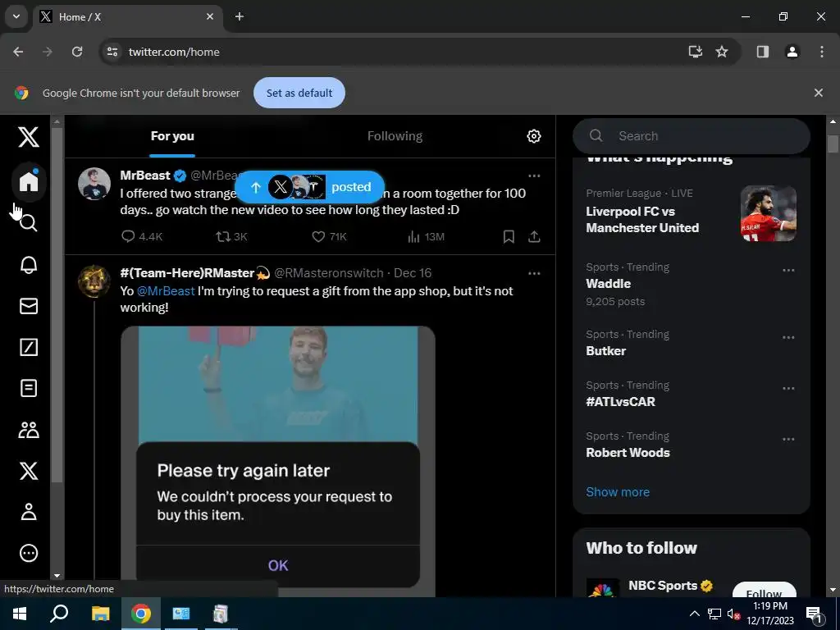This screenshot has height=630, width=840.
Task: Open File Explorer from taskbar
Action: [x=100, y=614]
